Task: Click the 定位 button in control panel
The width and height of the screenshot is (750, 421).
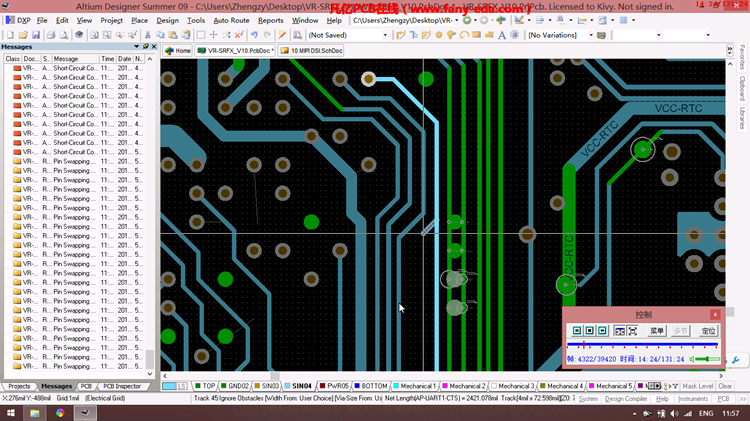Action: coord(707,330)
